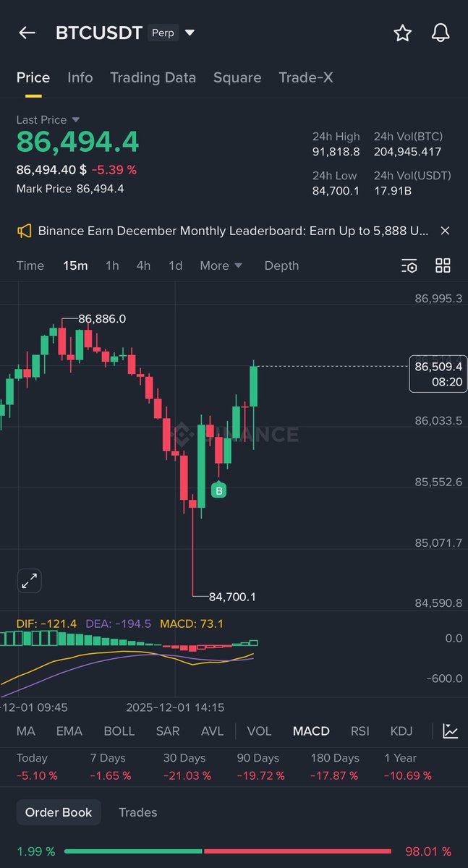Tap the Today -5.10 % performance
468x868 pixels.
click(x=37, y=767)
